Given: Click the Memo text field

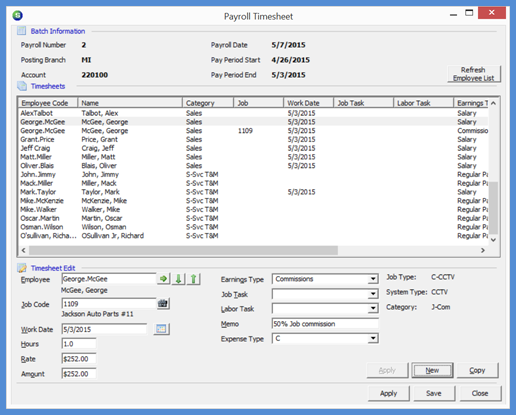Looking at the screenshot, I should [325, 324].
